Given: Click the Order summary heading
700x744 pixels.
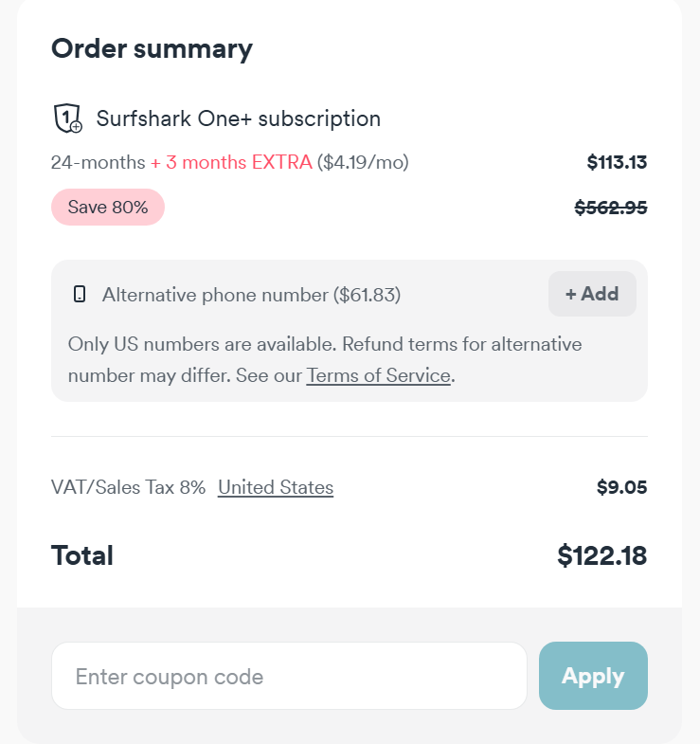Looking at the screenshot, I should (152, 48).
